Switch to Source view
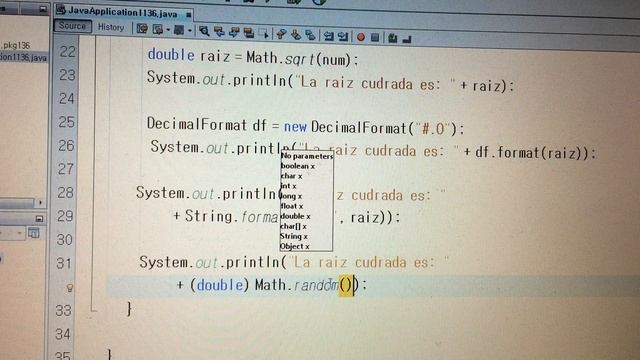The height and width of the screenshot is (360, 640). tap(72, 26)
